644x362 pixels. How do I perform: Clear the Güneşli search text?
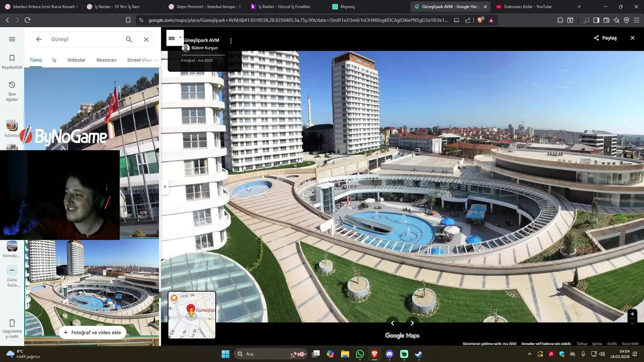point(146,39)
